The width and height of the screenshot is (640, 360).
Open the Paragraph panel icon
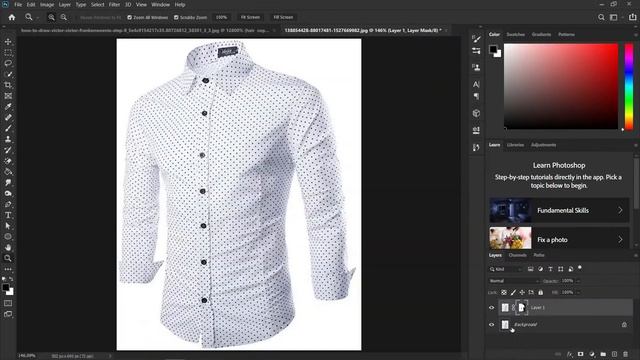(x=476, y=96)
